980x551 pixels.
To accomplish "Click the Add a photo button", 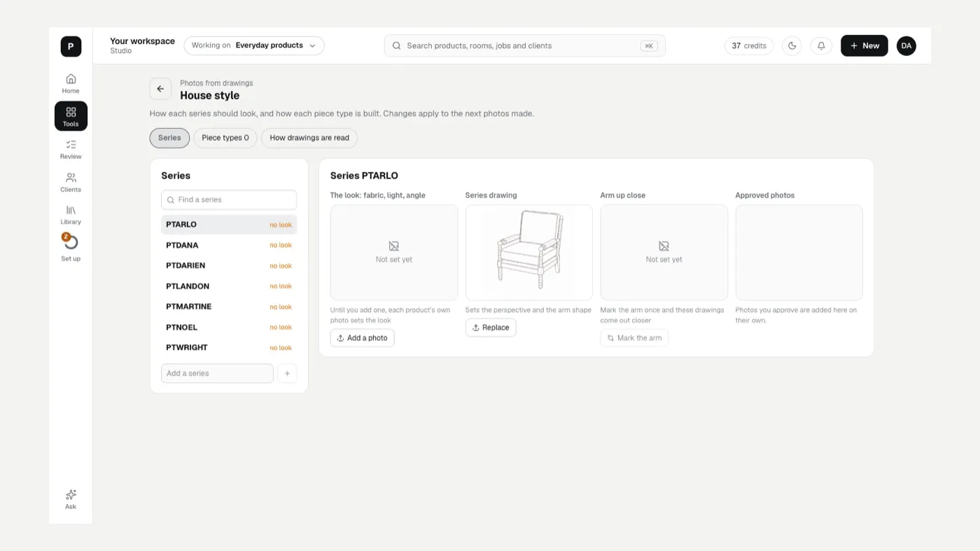I will click(362, 338).
